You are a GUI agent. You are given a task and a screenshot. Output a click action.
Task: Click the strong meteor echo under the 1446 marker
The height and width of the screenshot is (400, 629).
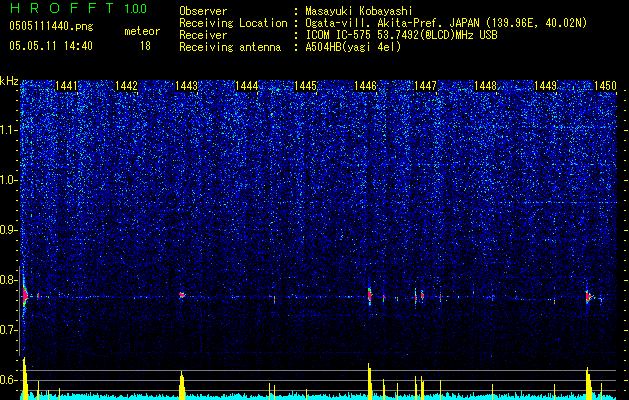click(369, 296)
